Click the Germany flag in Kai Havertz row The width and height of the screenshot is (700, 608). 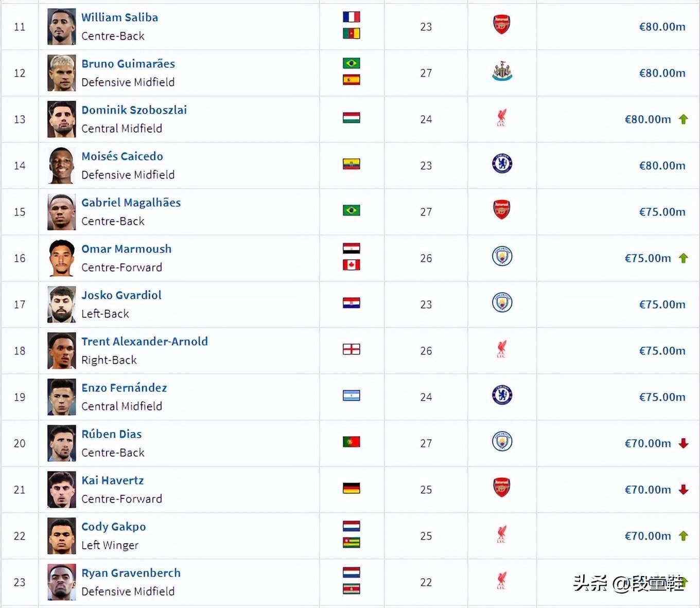coord(352,488)
